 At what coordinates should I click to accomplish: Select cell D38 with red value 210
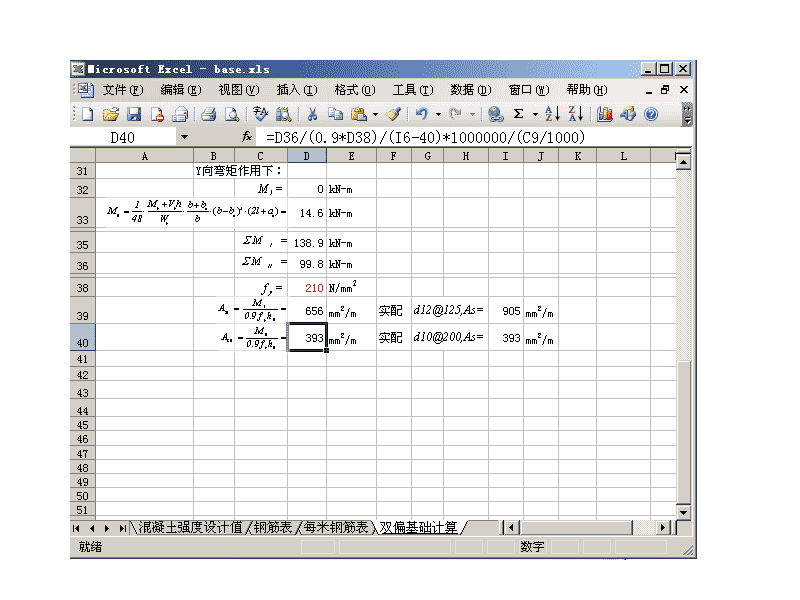pyautogui.click(x=307, y=288)
